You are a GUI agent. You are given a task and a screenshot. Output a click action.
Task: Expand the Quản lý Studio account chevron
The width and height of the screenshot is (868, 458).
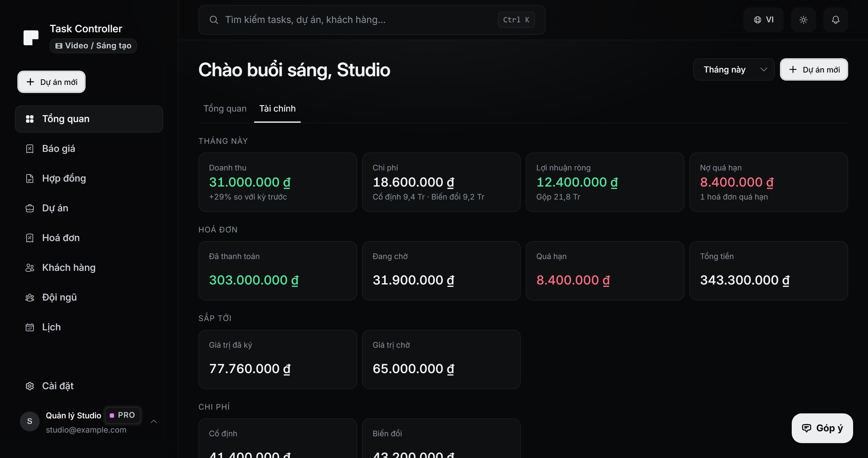154,422
